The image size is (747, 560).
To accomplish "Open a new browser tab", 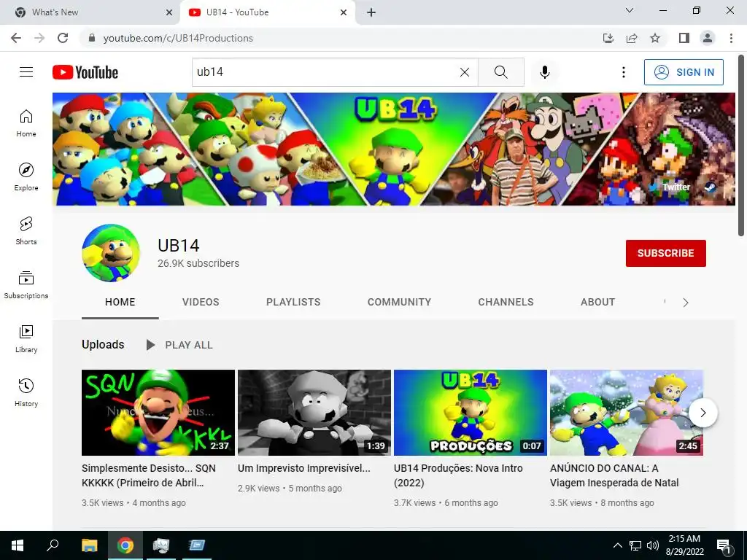I will pyautogui.click(x=371, y=12).
